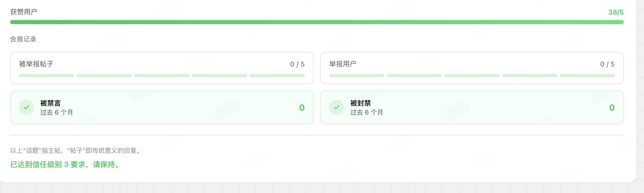Click the checkmark icon next to 被封禁
The image size is (644, 193).
336,107
